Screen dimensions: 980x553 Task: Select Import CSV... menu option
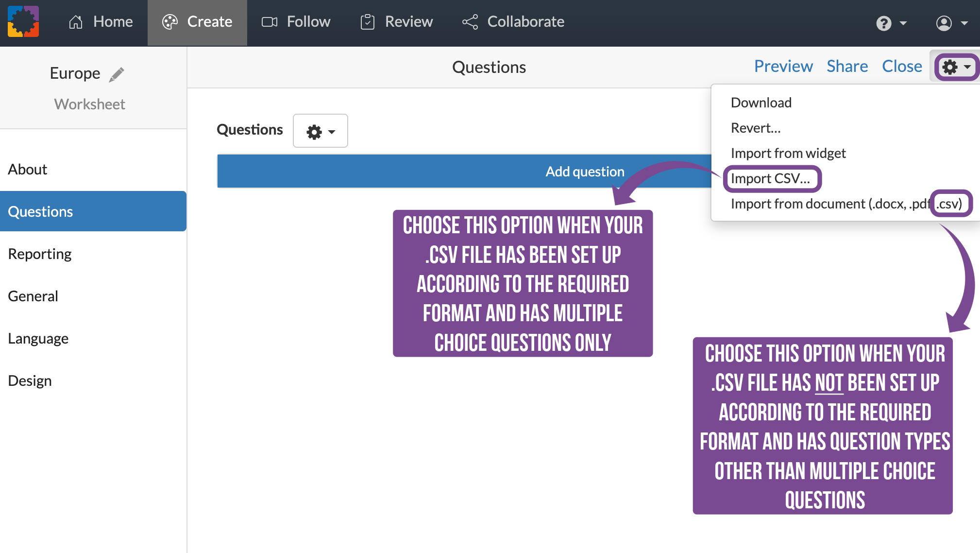coord(770,178)
